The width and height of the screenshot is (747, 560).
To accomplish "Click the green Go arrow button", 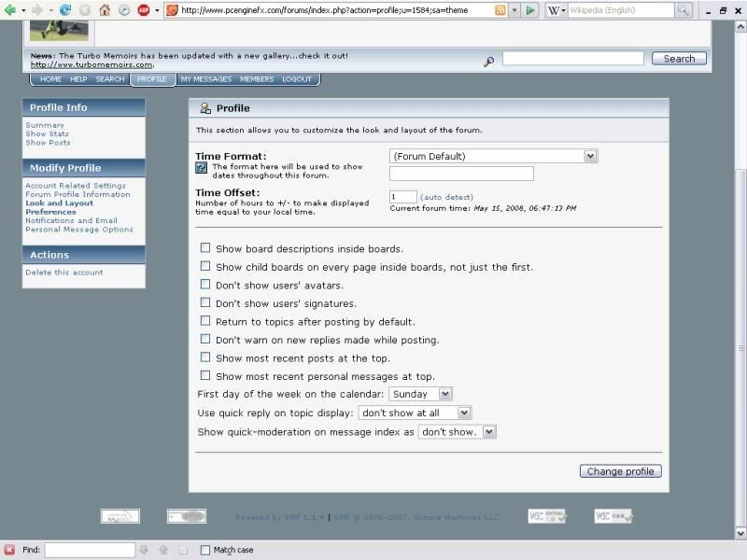I will pos(530,10).
